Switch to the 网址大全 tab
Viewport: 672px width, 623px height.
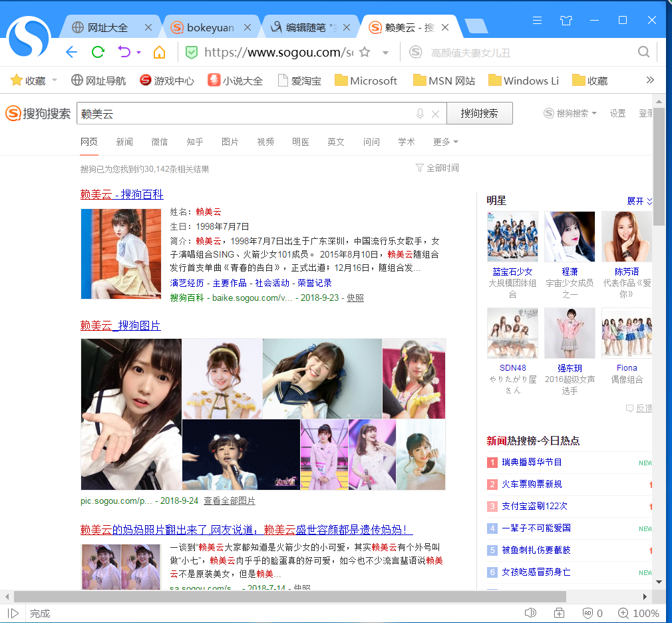coord(107,27)
